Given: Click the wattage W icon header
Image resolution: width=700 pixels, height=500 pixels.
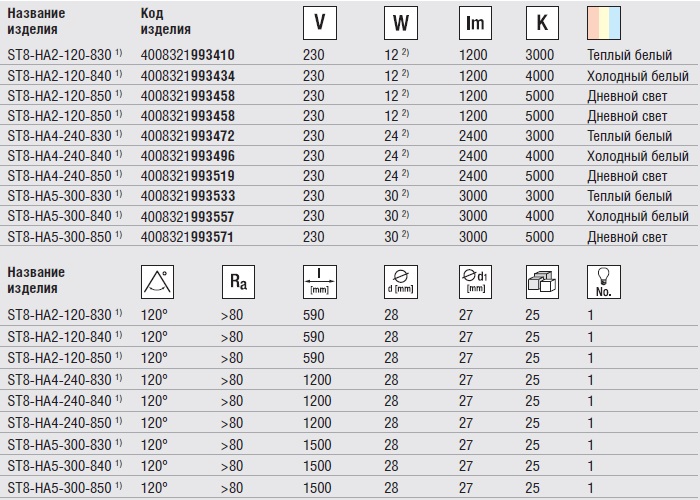Looking at the screenshot, I should (400, 24).
